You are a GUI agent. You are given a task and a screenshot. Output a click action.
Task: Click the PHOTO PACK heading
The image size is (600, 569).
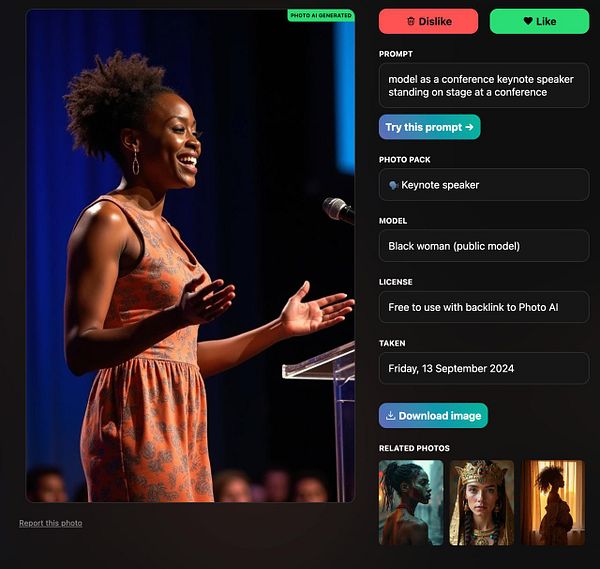[x=404, y=160]
